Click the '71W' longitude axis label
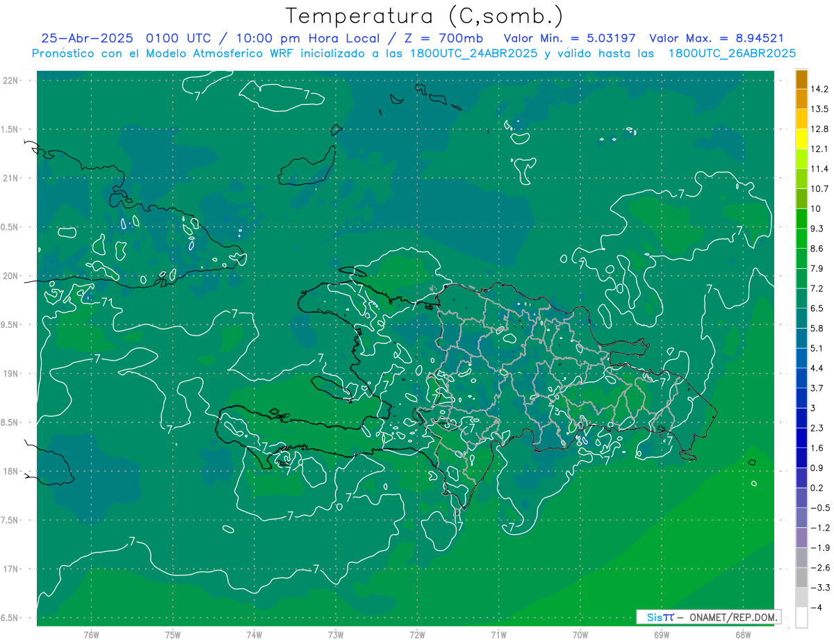The height and width of the screenshot is (644, 834). coord(498,635)
